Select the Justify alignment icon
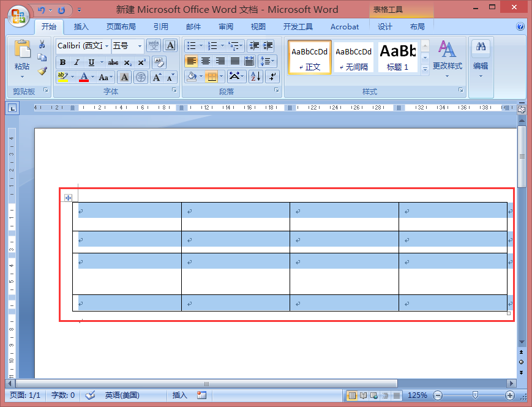The width and height of the screenshot is (532, 407). coord(235,61)
